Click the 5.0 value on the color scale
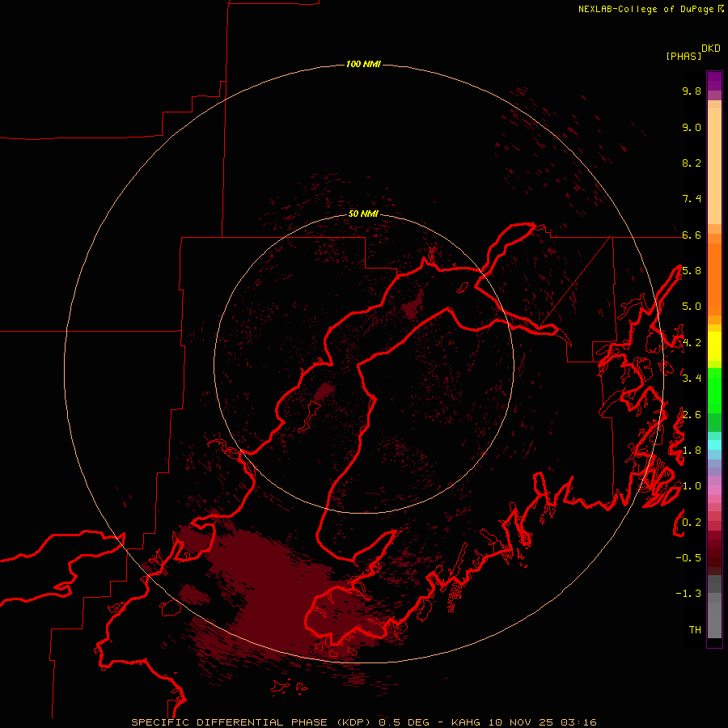728x728 pixels. click(692, 307)
